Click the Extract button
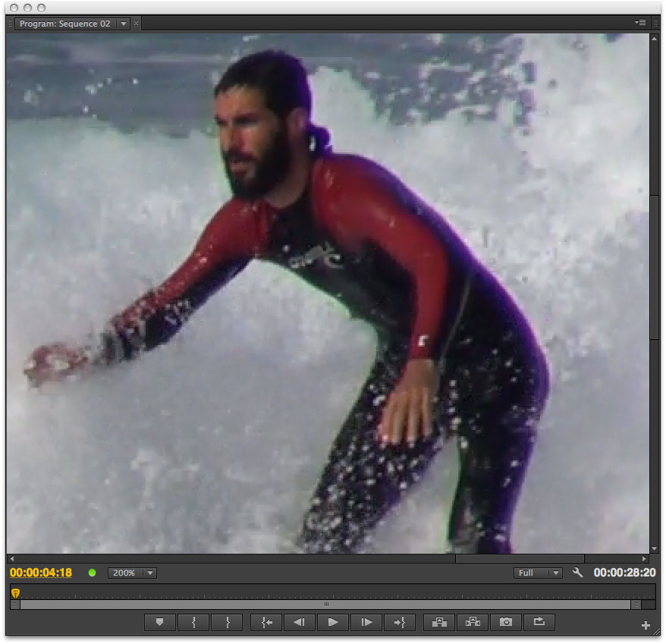This screenshot has width=666, height=644. pos(473,622)
